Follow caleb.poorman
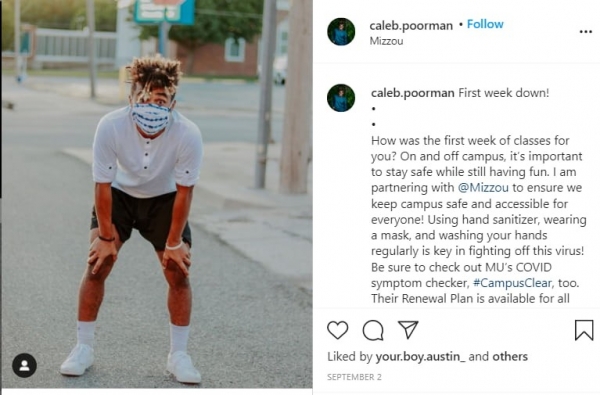Screen dimensions: 600x395 click(485, 24)
